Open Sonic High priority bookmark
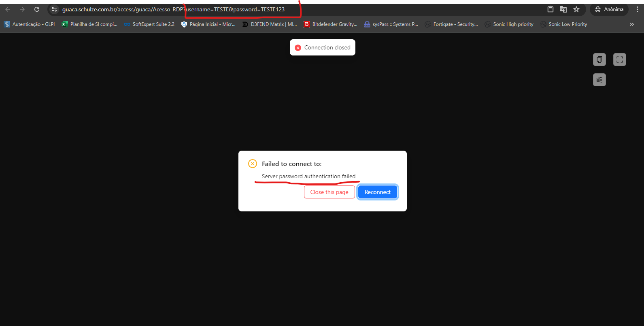The height and width of the screenshot is (326, 644). coord(509,24)
